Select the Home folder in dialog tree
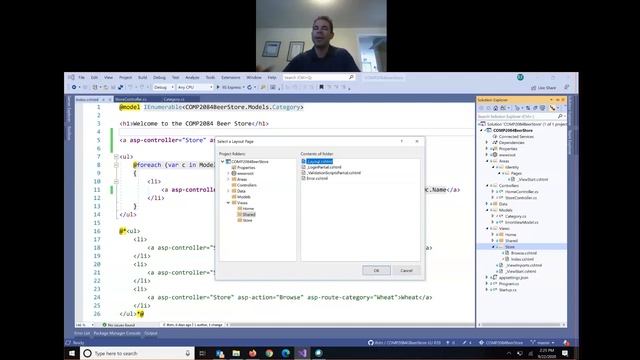This screenshot has width=640, height=360. click(x=246, y=209)
